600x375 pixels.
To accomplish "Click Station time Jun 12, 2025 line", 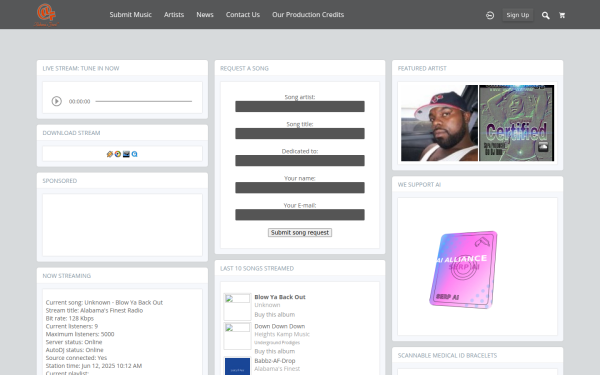I will 94,366.
